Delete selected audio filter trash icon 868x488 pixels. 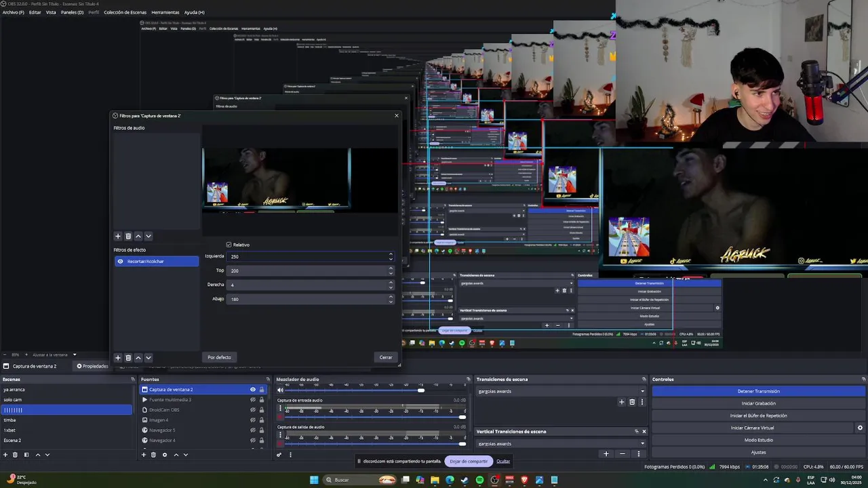point(128,236)
